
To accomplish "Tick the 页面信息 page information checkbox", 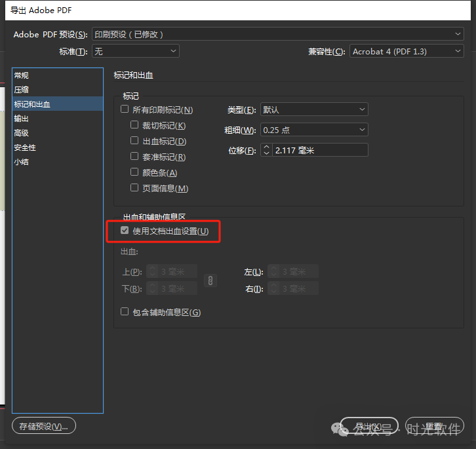I will (134, 188).
